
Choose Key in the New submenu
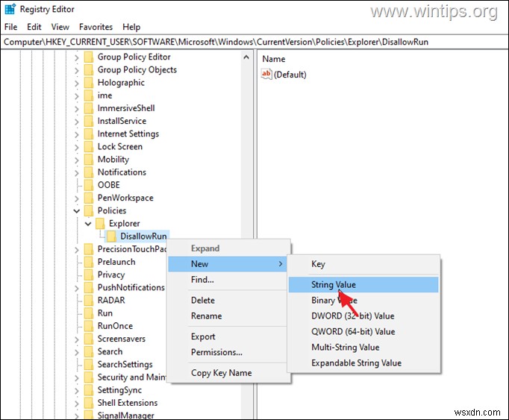tap(363, 264)
